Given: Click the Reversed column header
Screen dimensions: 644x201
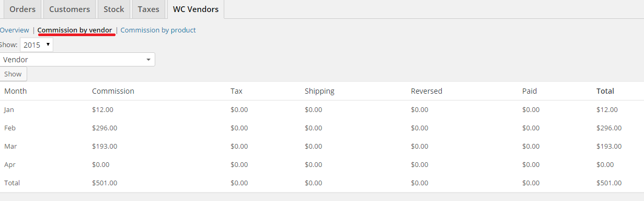Looking at the screenshot, I should click(427, 91).
